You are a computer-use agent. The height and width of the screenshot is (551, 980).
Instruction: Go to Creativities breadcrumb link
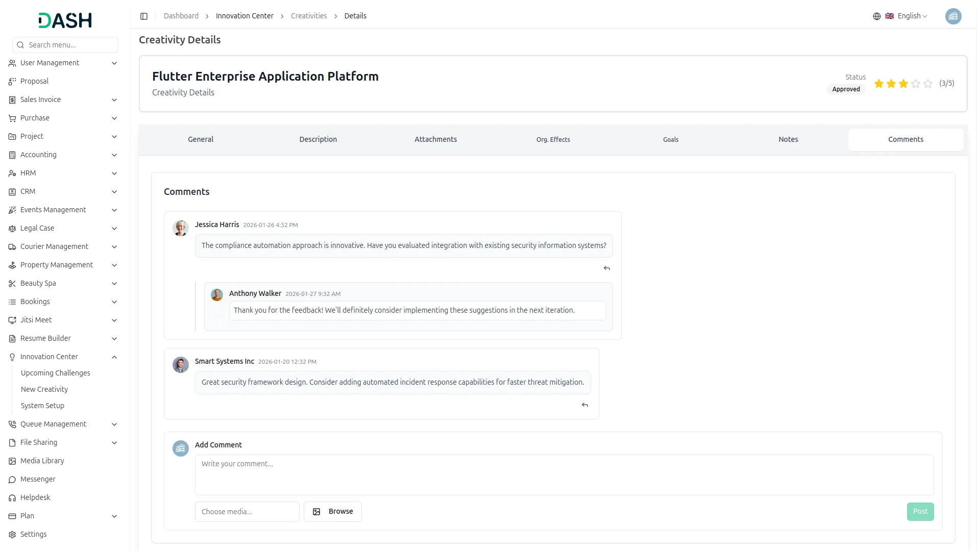pyautogui.click(x=309, y=16)
